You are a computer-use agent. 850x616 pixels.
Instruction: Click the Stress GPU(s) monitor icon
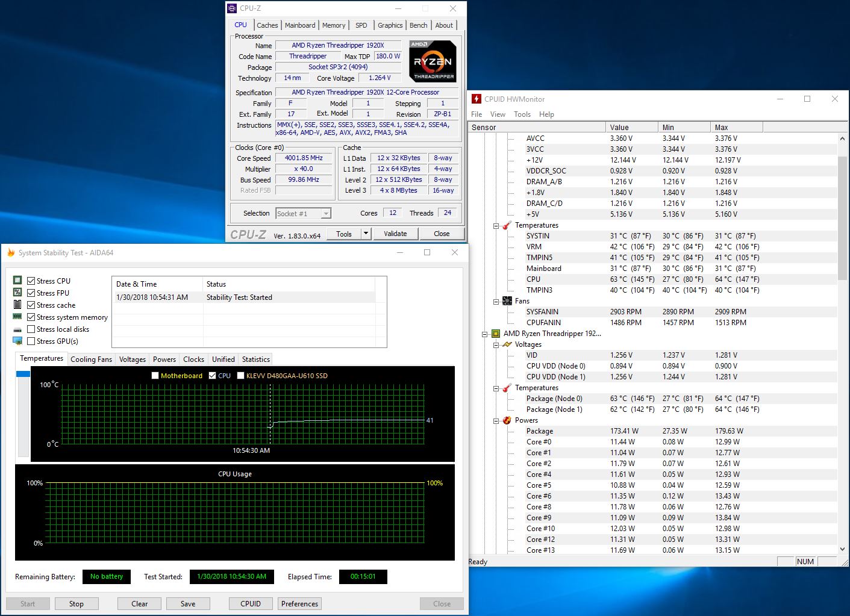17,341
